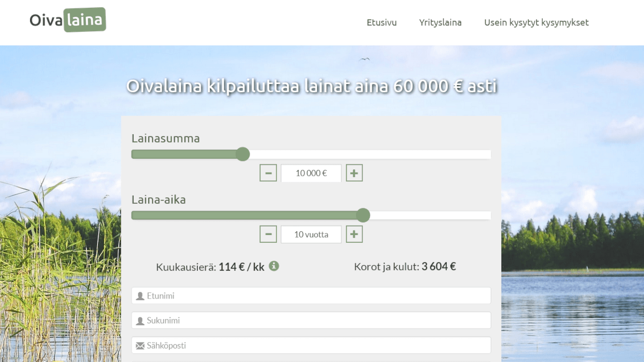Click the 114 € / kk monthly payment
The width and height of the screenshot is (644, 362).
point(241,267)
